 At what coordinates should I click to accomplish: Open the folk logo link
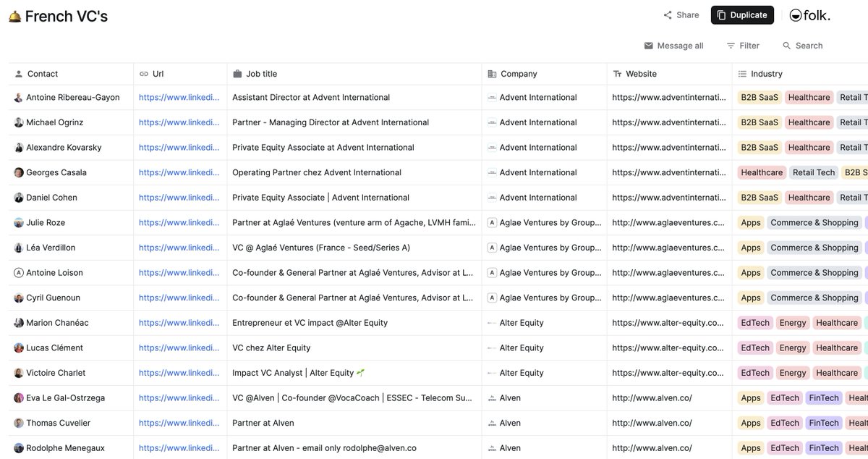(809, 15)
